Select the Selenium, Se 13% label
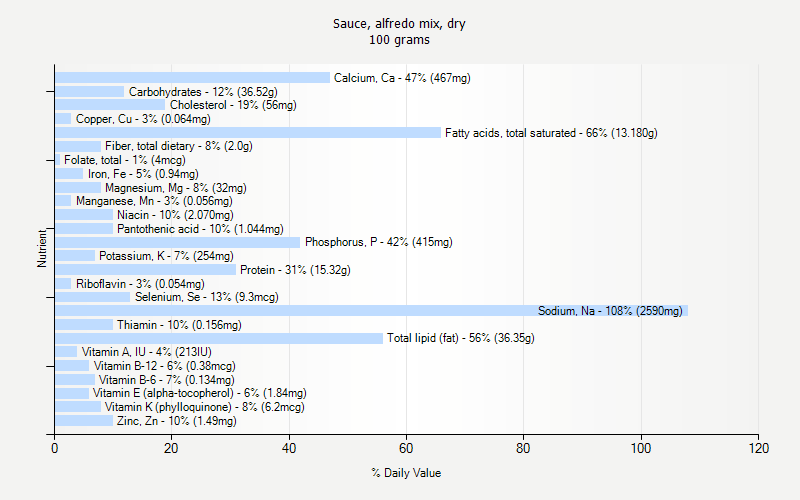Screen dimensions: 800x500 click(x=206, y=297)
